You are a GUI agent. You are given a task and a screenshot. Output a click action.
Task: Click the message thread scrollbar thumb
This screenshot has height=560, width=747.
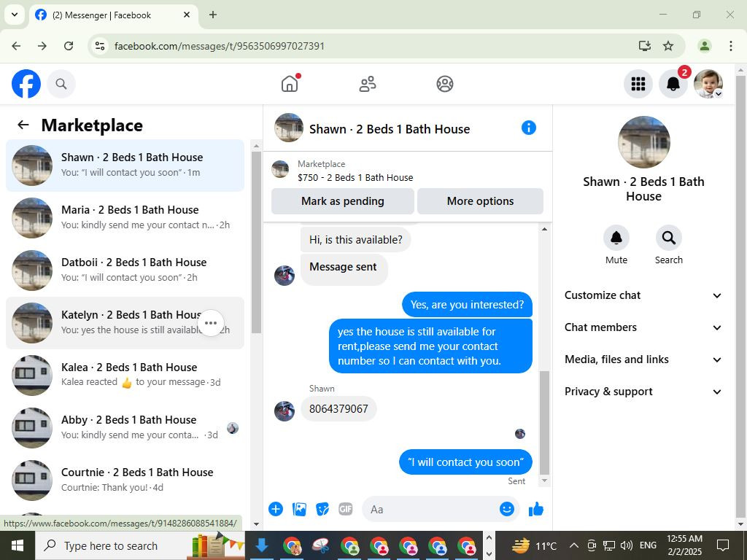coord(544,422)
